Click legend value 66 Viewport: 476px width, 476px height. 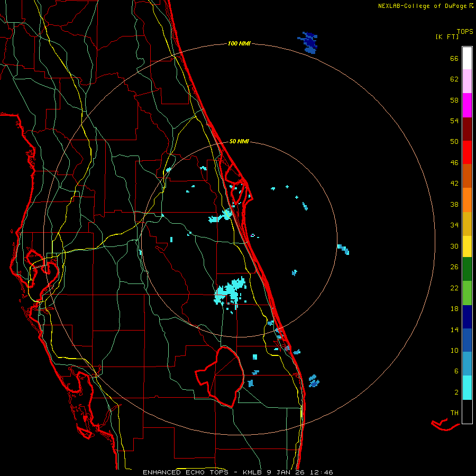pos(454,59)
